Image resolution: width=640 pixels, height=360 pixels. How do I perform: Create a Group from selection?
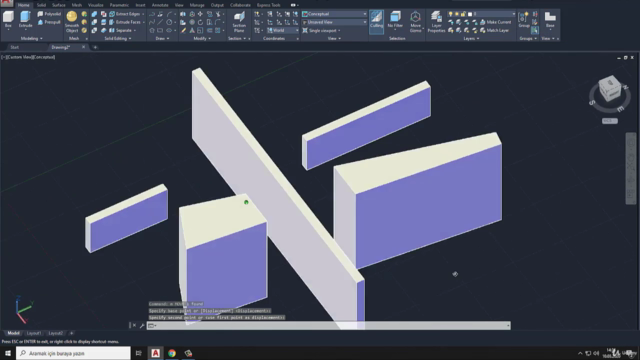[524, 20]
